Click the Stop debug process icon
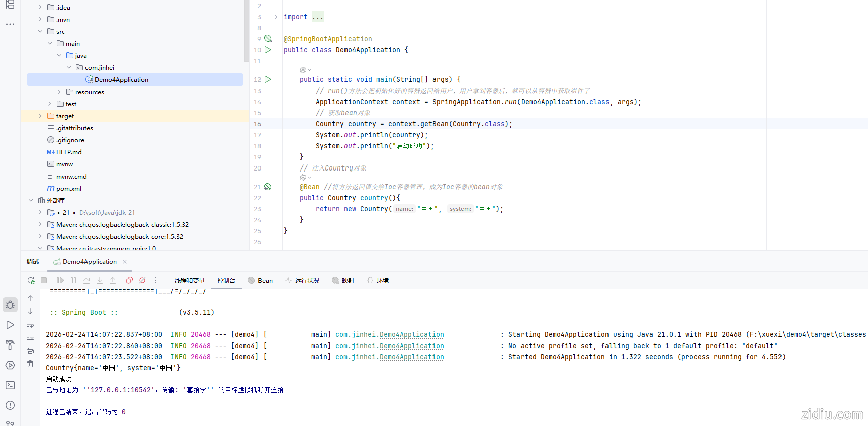 click(x=44, y=281)
